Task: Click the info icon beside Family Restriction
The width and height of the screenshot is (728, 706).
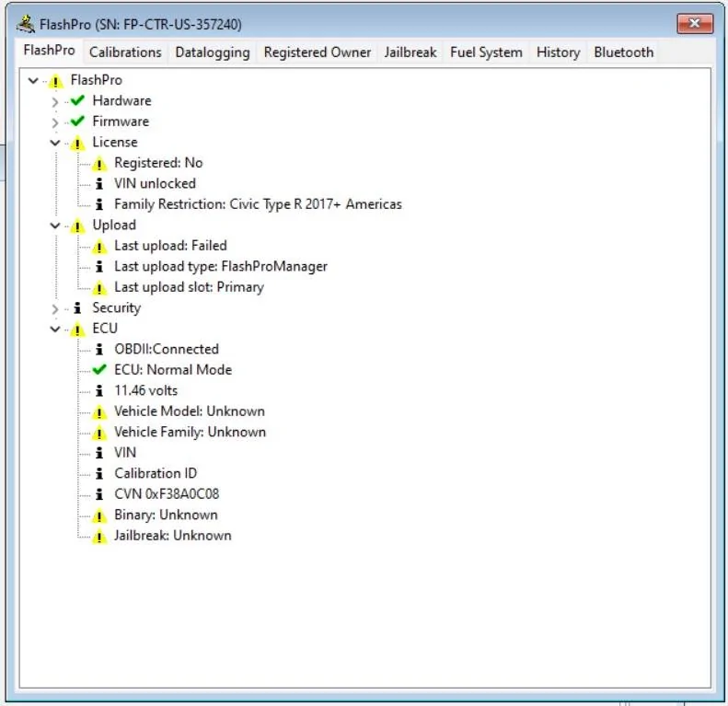Action: click(x=98, y=204)
